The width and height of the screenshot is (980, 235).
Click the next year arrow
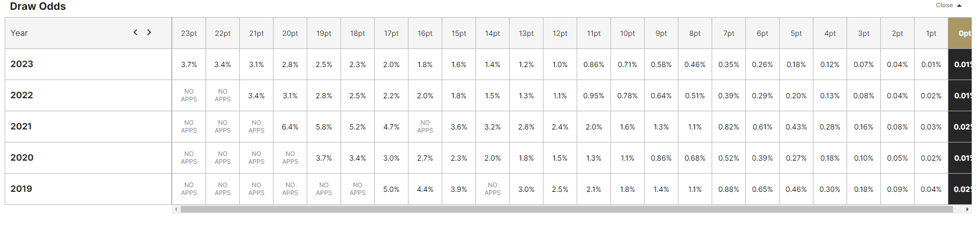(149, 32)
